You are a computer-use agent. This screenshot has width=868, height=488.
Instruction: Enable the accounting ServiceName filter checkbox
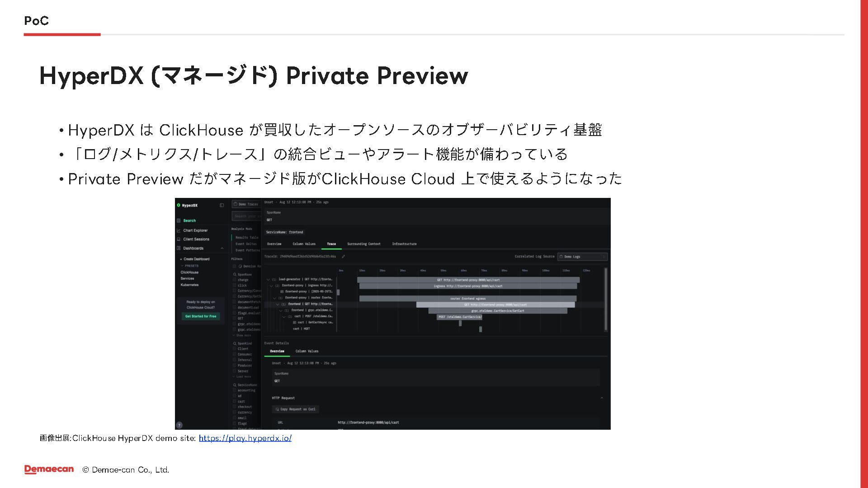(235, 390)
